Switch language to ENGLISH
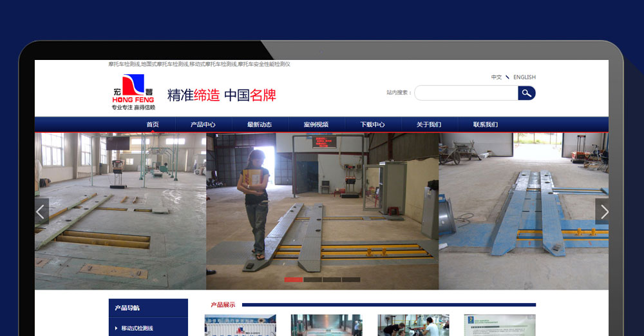 [524, 77]
